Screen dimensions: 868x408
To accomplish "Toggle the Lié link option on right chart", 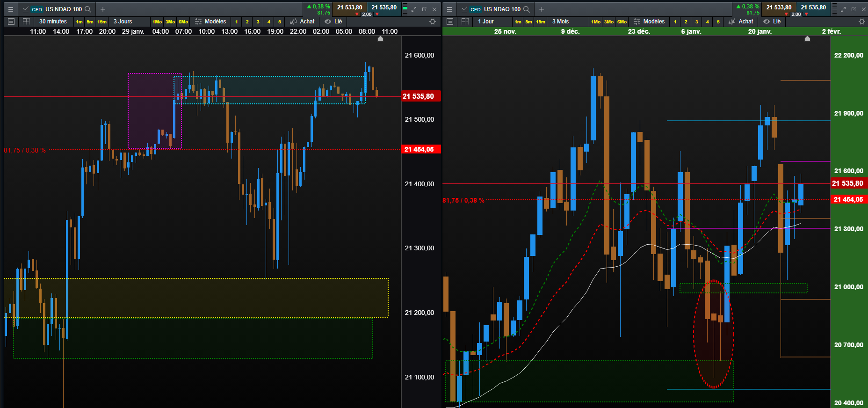I will pos(772,22).
